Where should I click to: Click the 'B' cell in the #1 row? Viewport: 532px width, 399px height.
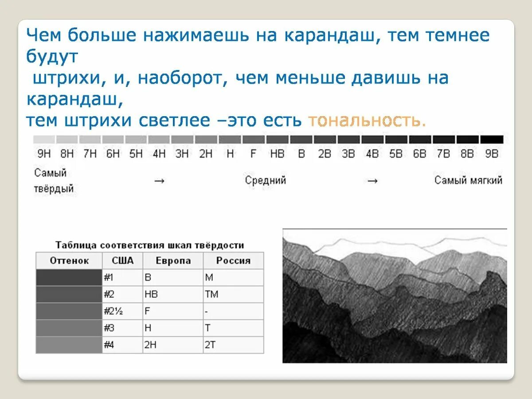173,278
